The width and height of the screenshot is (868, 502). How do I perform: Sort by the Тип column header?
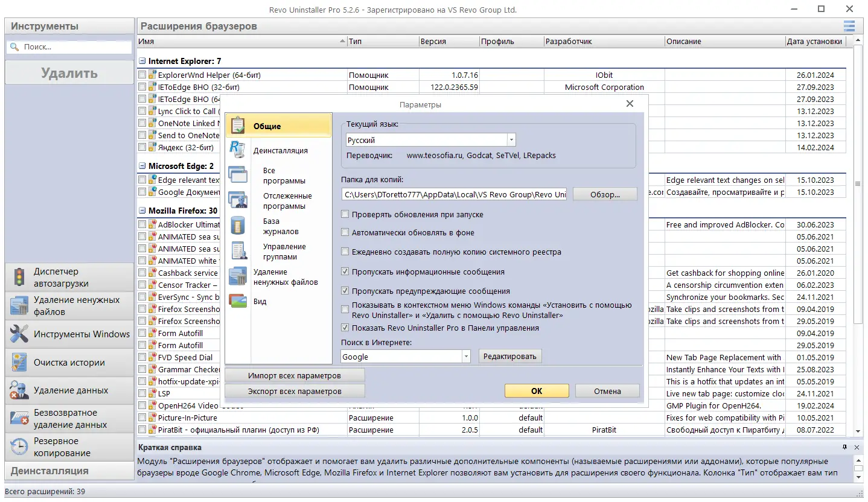[383, 42]
